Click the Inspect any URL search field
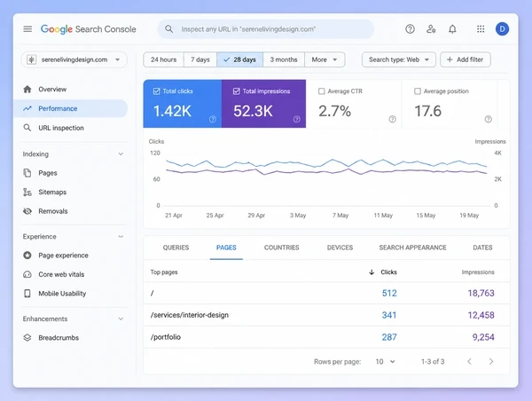 click(x=266, y=29)
